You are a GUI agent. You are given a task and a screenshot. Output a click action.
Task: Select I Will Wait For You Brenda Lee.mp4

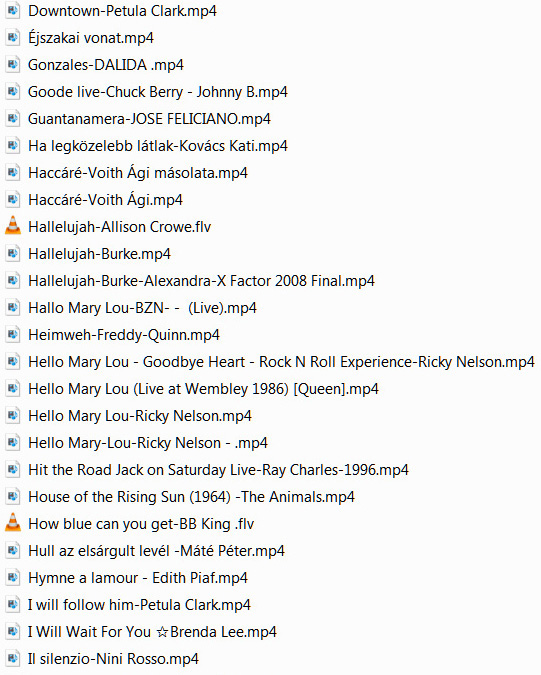pyautogui.click(x=152, y=632)
